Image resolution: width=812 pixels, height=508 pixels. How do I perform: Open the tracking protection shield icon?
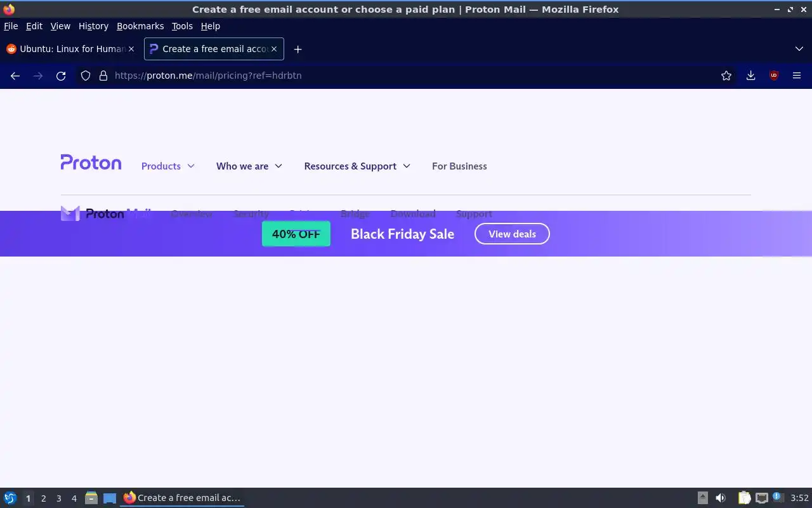click(86, 76)
